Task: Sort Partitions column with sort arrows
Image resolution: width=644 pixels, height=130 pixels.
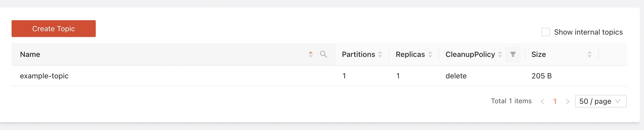Action: [380, 54]
